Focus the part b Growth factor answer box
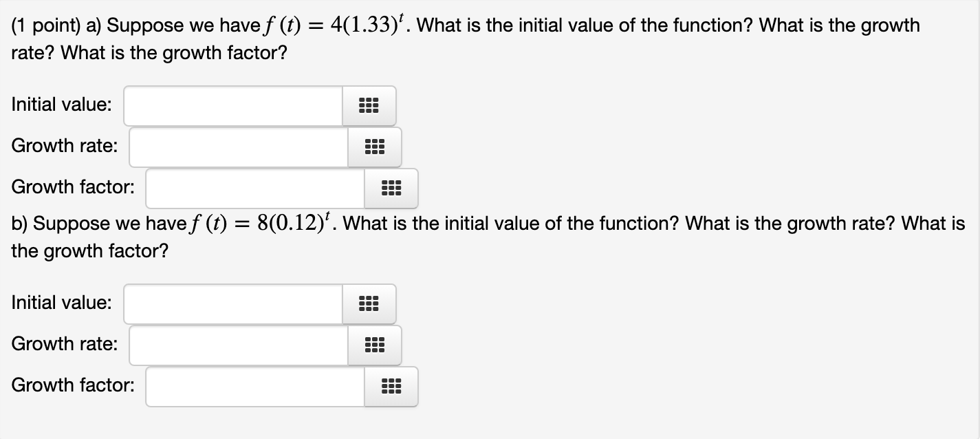This screenshot has width=980, height=439. click(x=255, y=387)
